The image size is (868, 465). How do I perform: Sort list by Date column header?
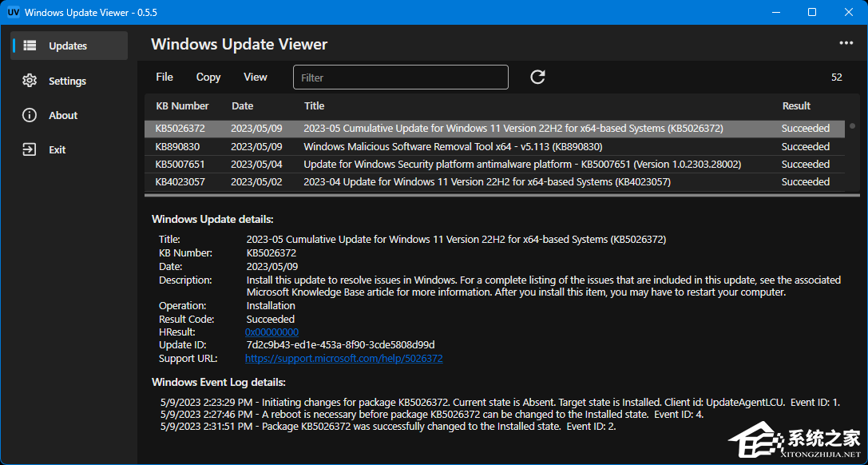pyautogui.click(x=242, y=105)
